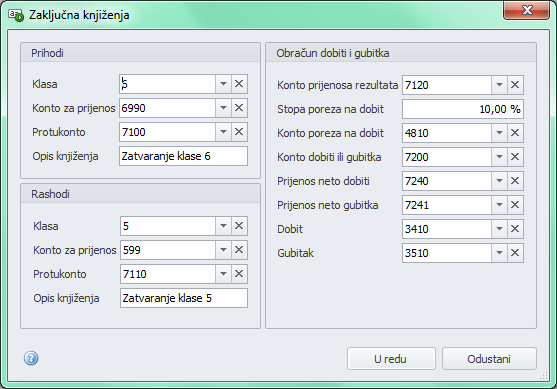Click the Zaključna knjiženja window title icon
The image size is (557, 389).
[16, 15]
